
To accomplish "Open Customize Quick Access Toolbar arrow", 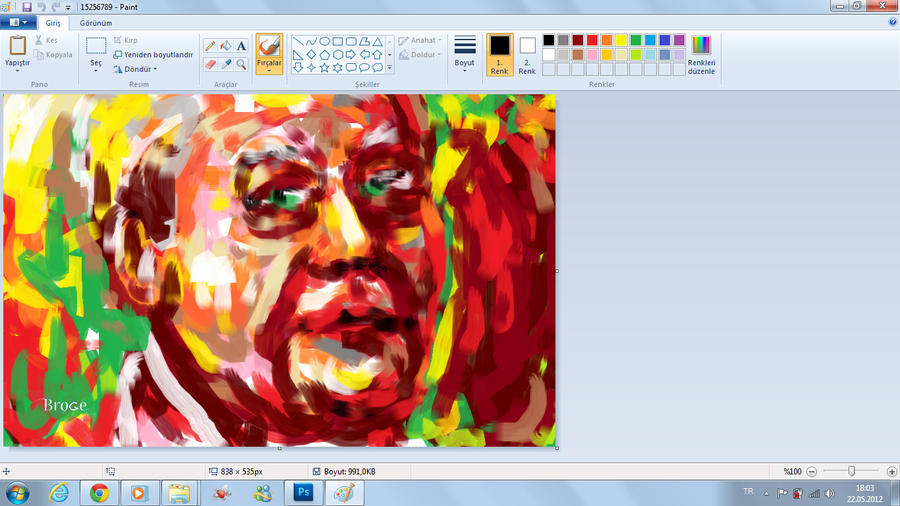I will pyautogui.click(x=68, y=7).
